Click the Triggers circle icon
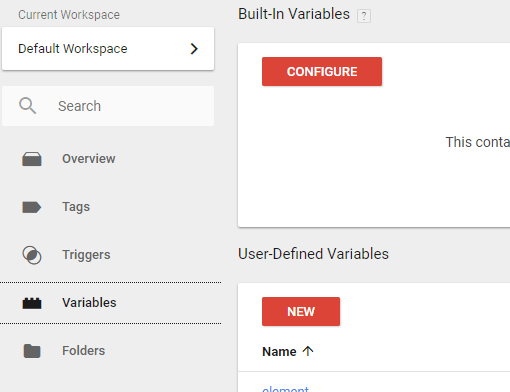 click(32, 255)
